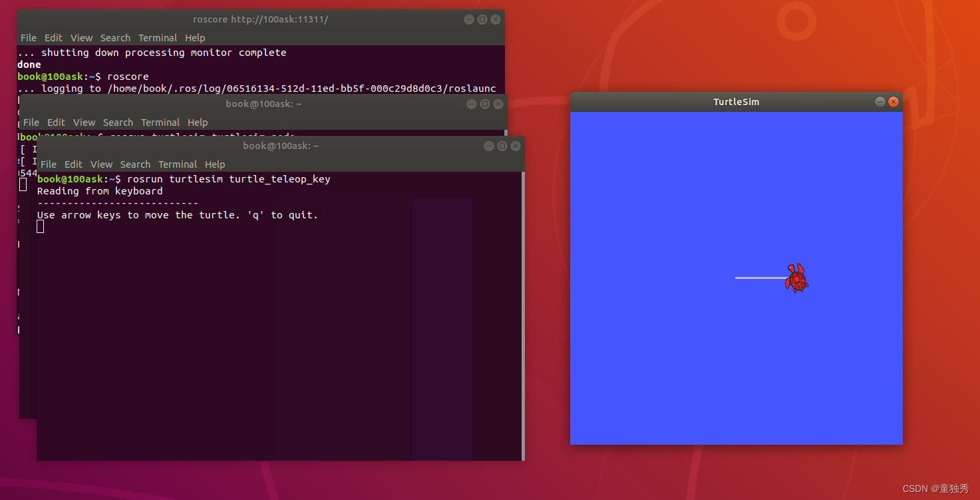Click the cursor block in teleop_key terminal
980x500 pixels.
pos(41,226)
